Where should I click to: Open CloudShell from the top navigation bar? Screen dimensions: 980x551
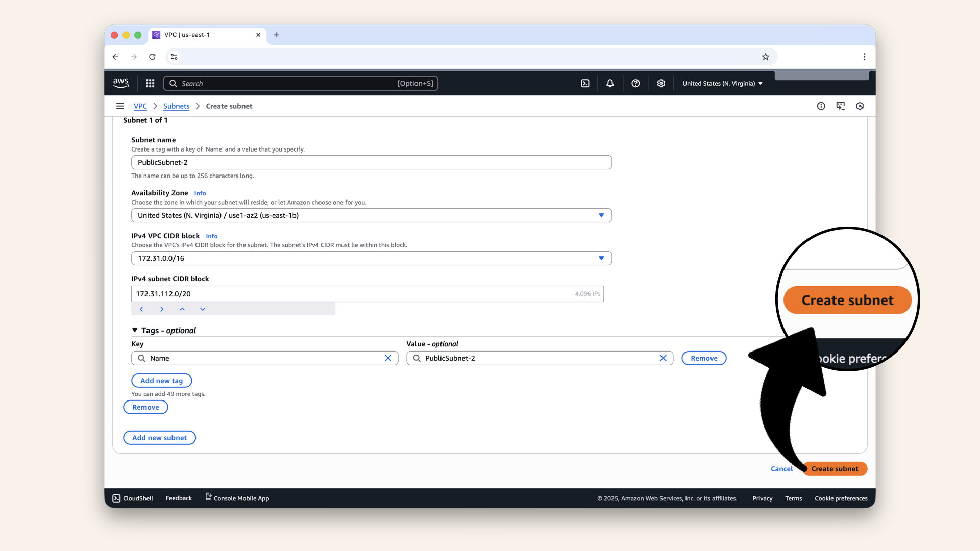[x=585, y=83]
